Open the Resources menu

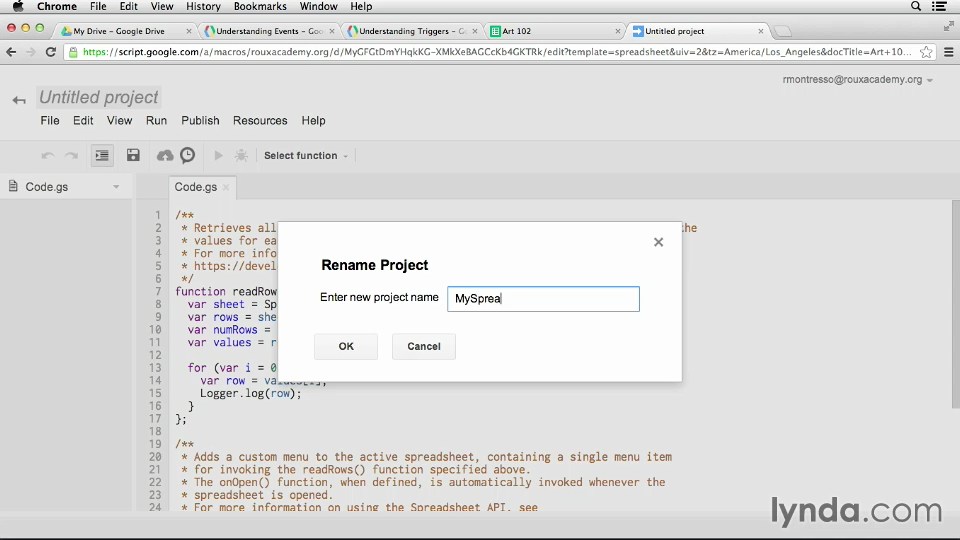(x=260, y=121)
